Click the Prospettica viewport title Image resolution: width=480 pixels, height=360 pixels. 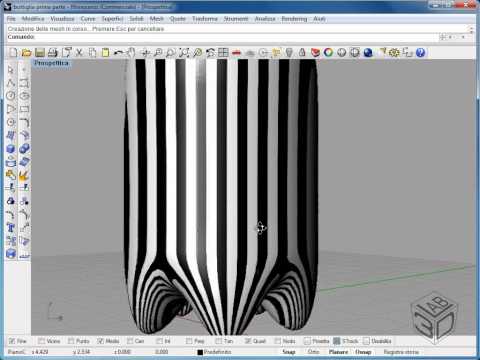[x=51, y=63]
